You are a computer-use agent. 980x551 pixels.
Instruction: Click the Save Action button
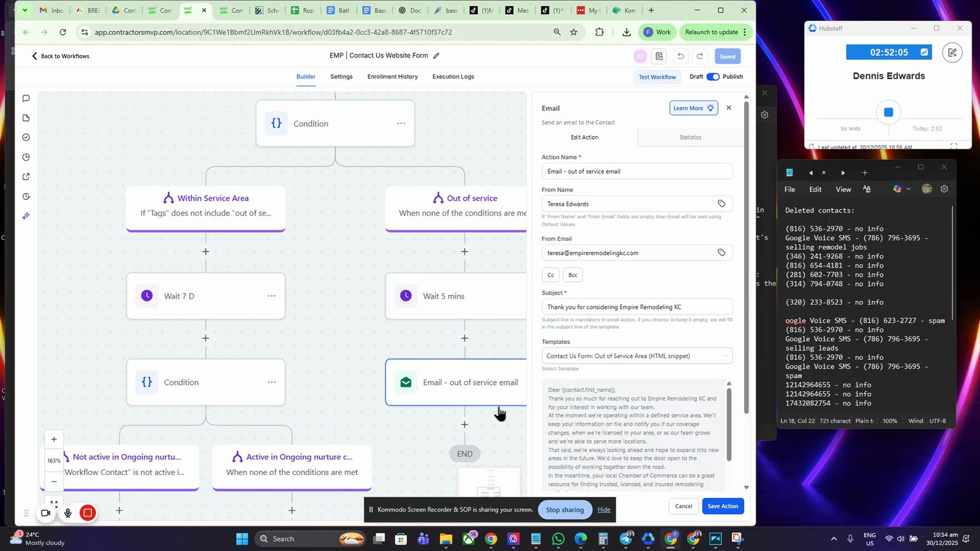click(723, 506)
